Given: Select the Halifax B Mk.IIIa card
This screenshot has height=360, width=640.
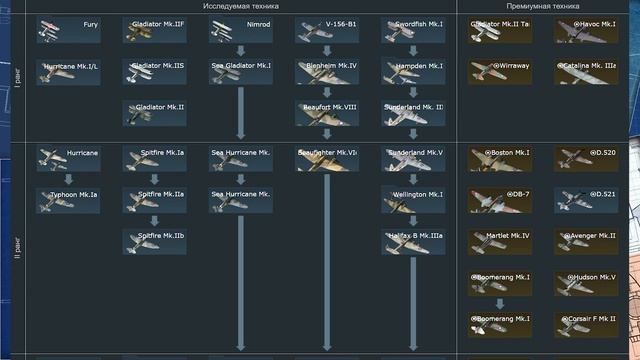Looking at the screenshot, I should pos(413,242).
